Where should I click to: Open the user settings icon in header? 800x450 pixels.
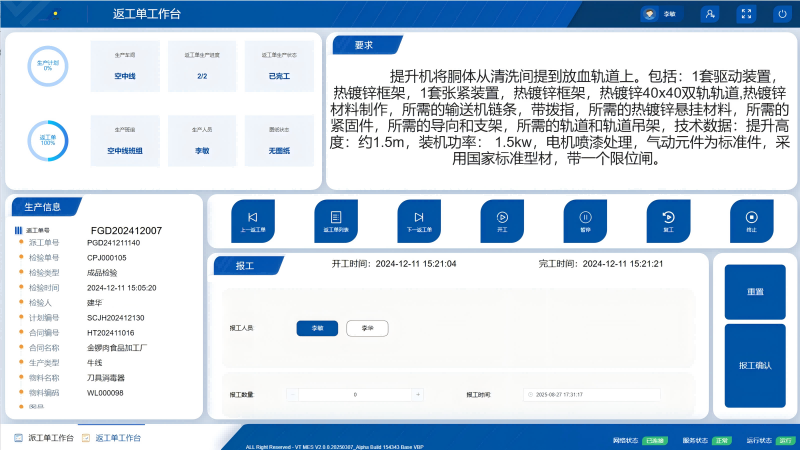(709, 14)
